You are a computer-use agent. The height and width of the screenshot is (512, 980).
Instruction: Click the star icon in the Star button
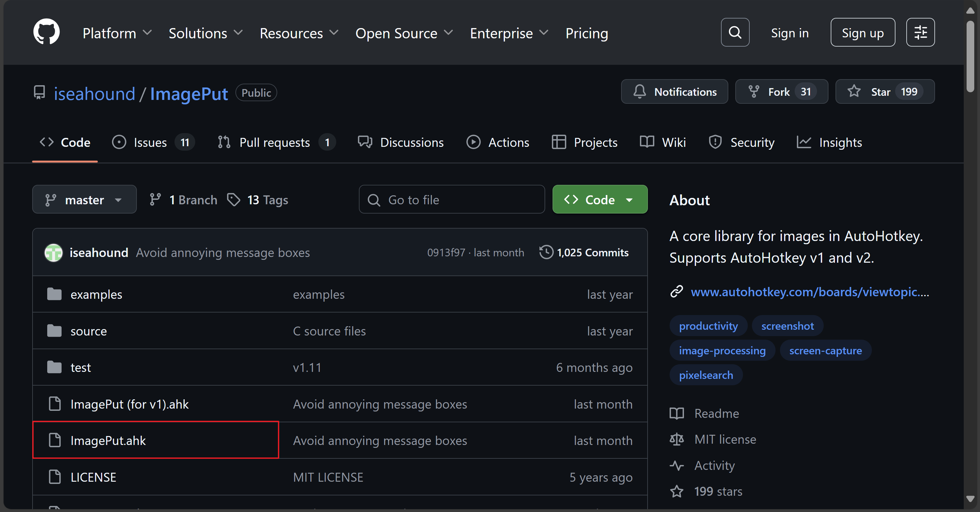[x=854, y=91]
